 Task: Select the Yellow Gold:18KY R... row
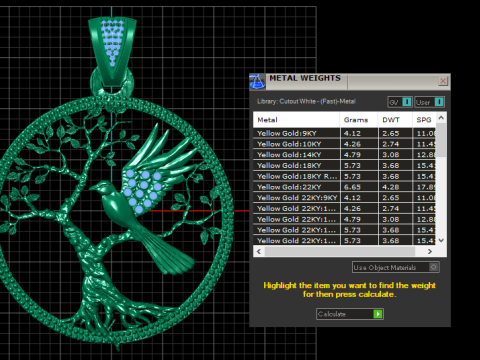(344, 176)
